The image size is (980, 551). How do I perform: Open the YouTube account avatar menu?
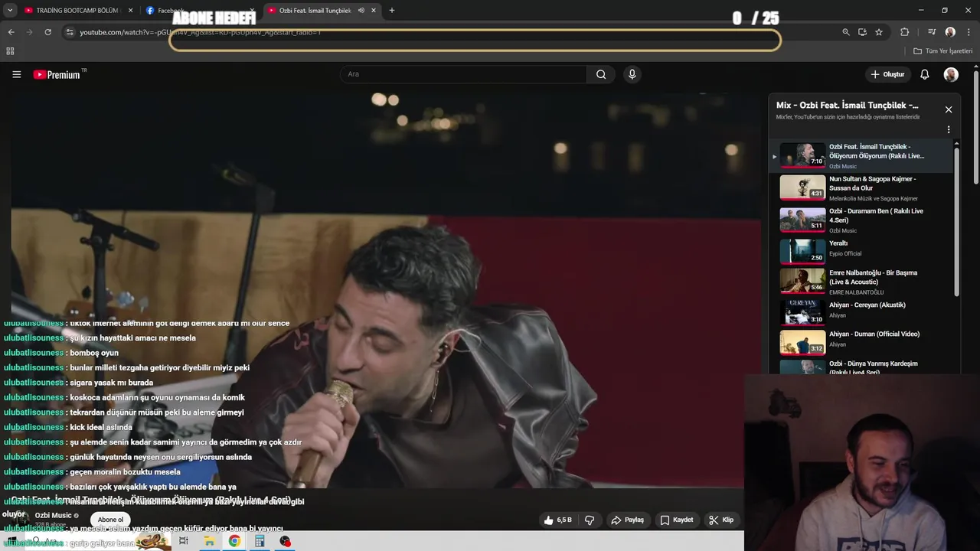(x=951, y=74)
